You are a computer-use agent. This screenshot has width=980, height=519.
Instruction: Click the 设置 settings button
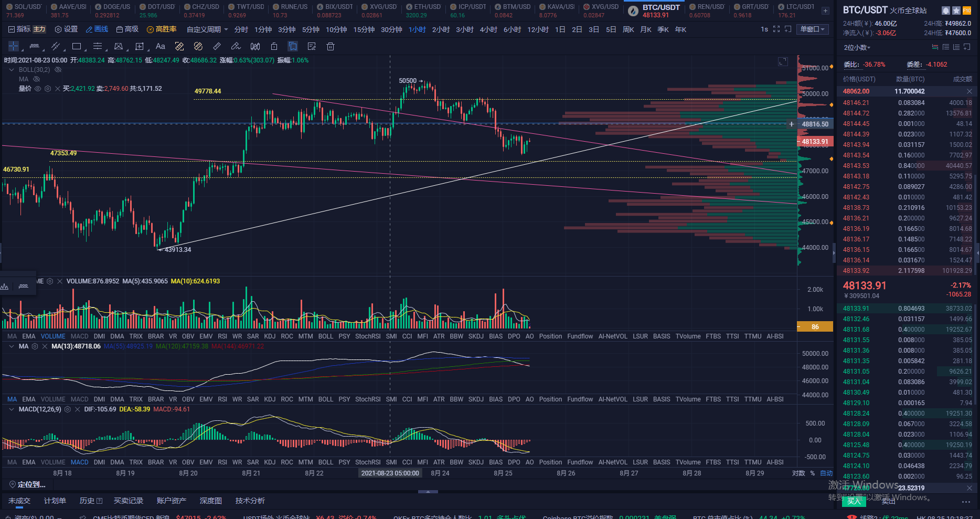67,29
